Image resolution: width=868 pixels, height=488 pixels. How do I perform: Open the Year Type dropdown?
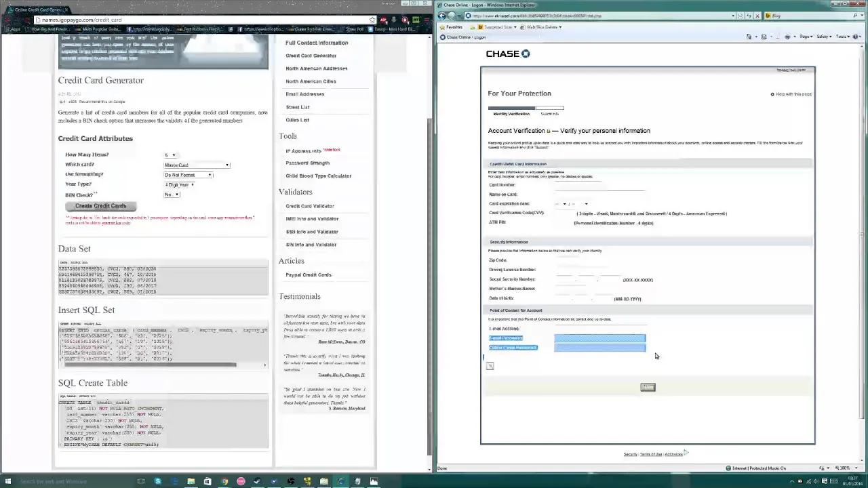point(180,184)
